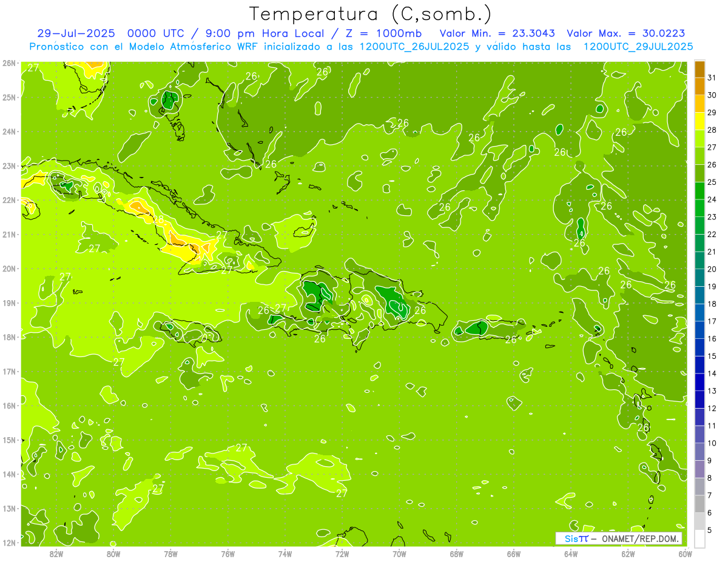
Task: Click the gray colorbar swatch between 6 and 7
Action: pyautogui.click(x=699, y=504)
